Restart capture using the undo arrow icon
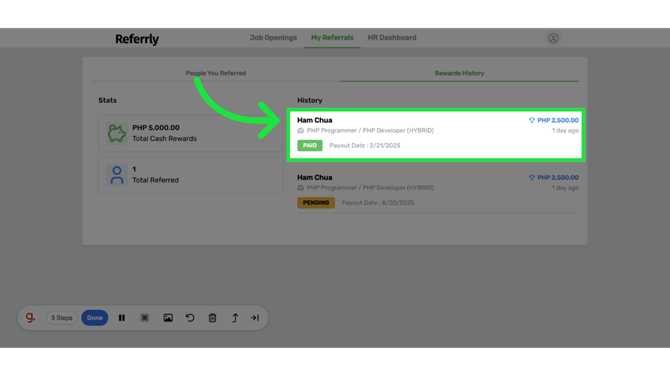 coord(190,318)
